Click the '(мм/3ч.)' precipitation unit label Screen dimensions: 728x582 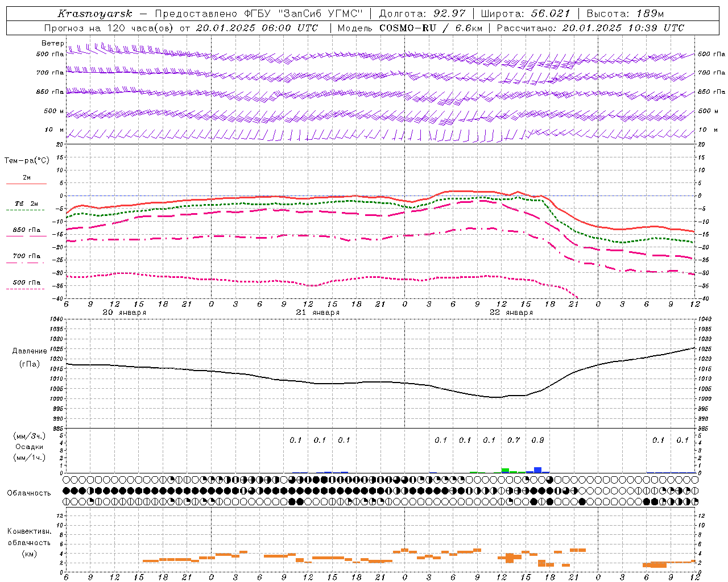coord(30,436)
